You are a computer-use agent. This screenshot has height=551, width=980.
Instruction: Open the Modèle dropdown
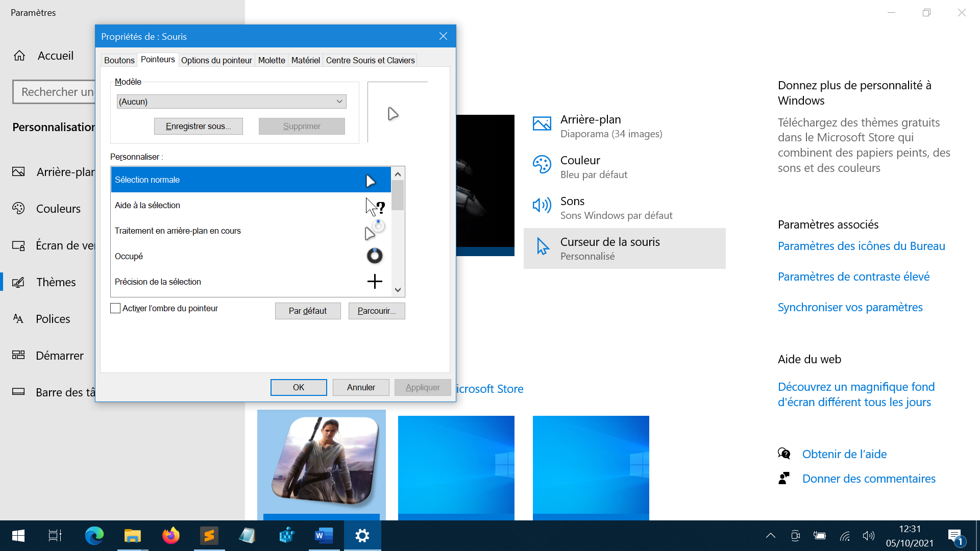pos(231,102)
